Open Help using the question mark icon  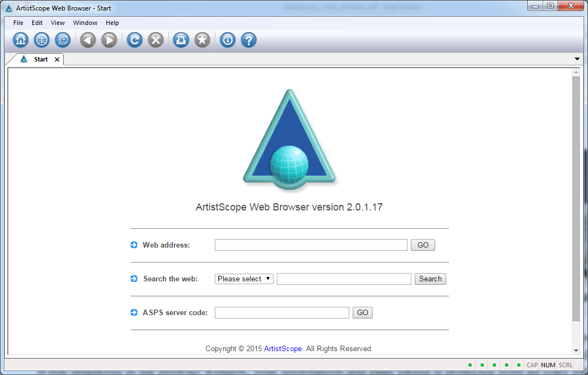tap(248, 40)
